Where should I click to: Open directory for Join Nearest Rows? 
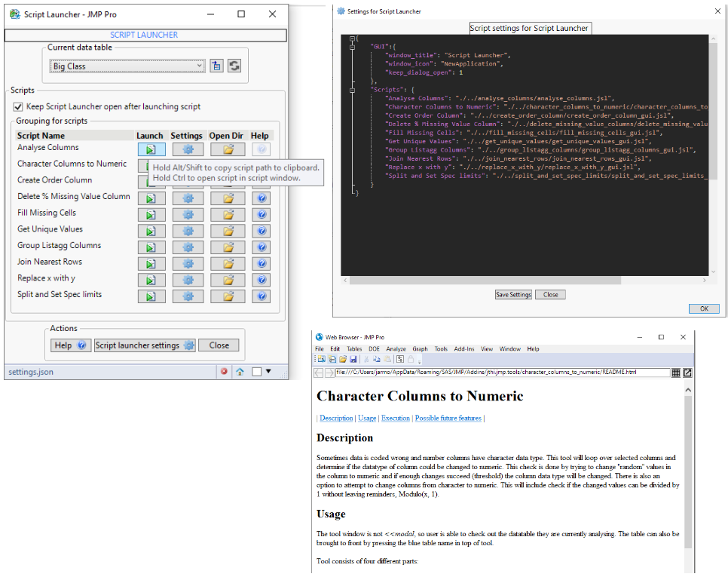(x=228, y=263)
